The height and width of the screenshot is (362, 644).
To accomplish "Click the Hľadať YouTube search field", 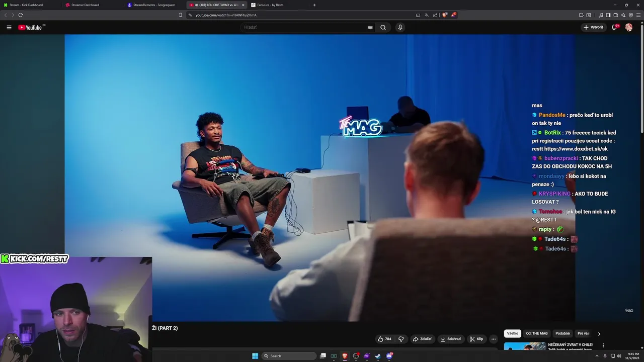I will (307, 27).
